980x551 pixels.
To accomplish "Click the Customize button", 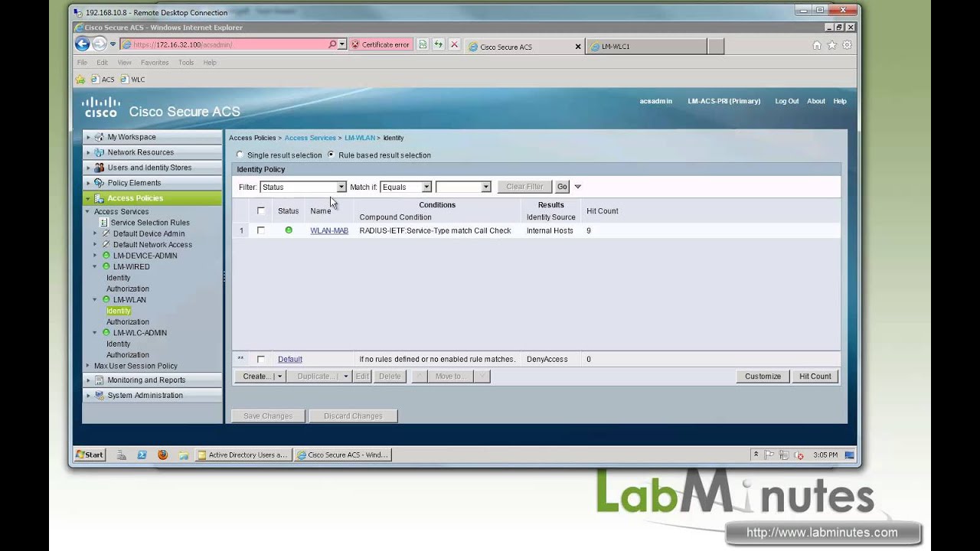I will tap(763, 377).
